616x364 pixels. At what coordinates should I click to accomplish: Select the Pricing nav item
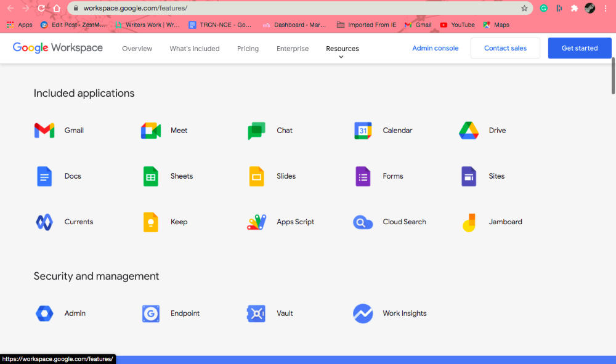pyautogui.click(x=248, y=49)
